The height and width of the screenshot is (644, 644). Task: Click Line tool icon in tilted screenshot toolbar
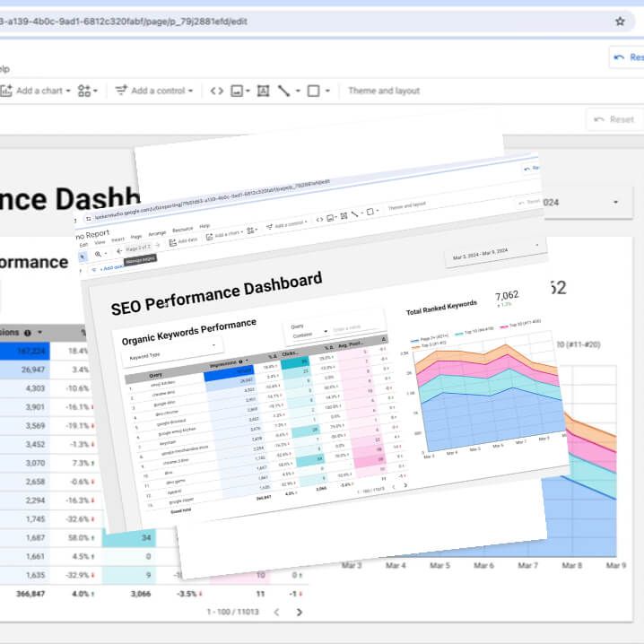point(354,214)
